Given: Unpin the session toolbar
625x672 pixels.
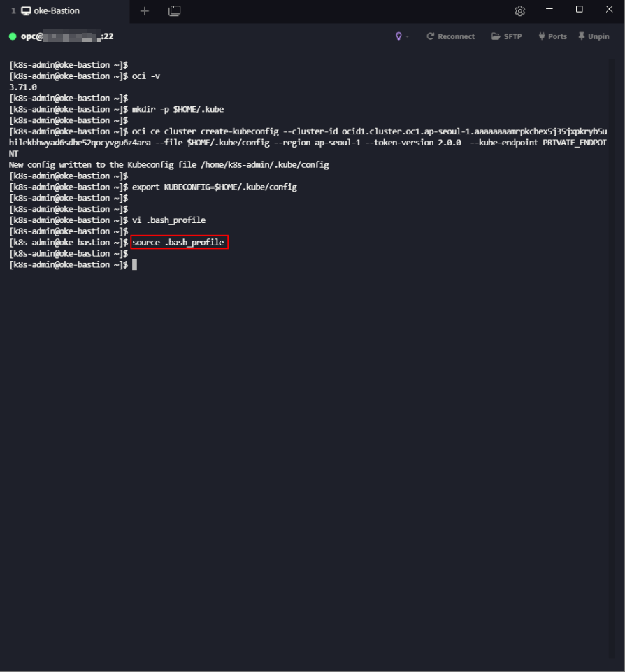Looking at the screenshot, I should tap(594, 36).
